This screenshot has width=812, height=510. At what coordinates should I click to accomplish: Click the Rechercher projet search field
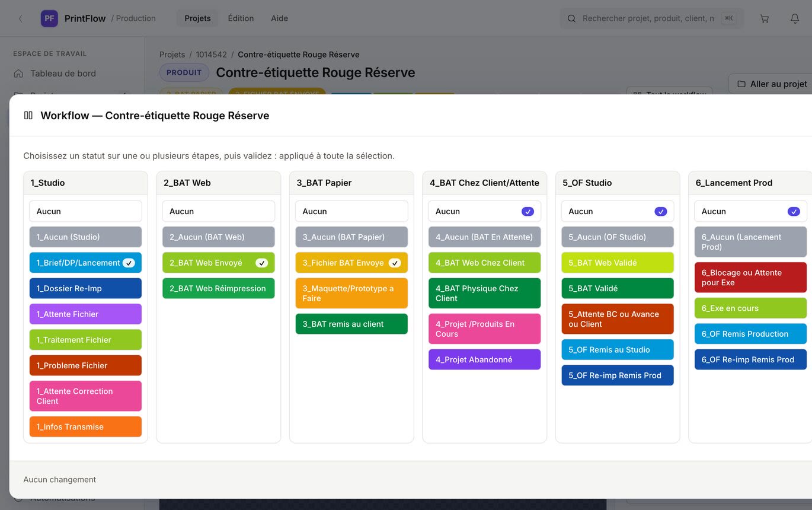652,18
